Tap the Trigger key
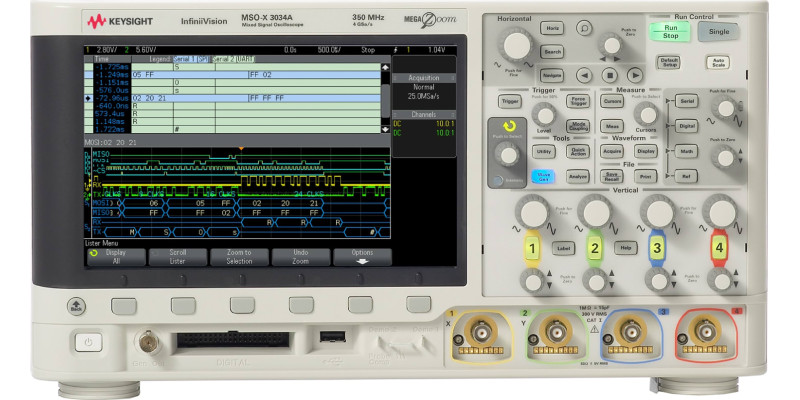This screenshot has height=400, width=800. pos(510,101)
